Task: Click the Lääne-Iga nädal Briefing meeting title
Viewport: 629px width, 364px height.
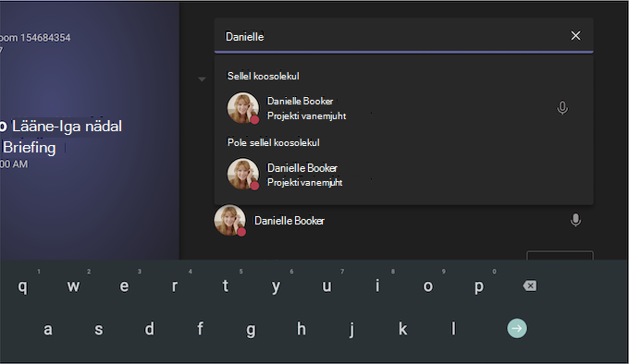Action: click(x=61, y=137)
